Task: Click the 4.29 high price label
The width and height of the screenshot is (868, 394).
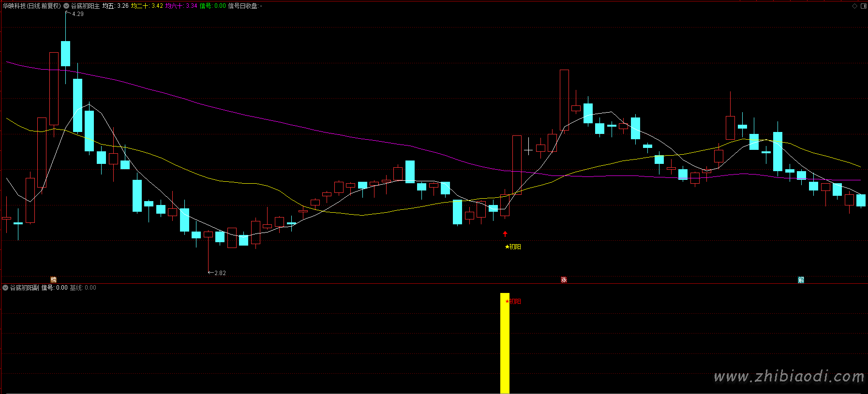Action: (77, 14)
